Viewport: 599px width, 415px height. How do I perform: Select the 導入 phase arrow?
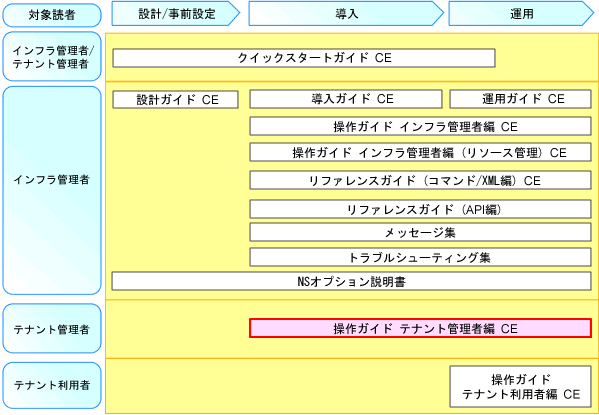click(x=346, y=13)
